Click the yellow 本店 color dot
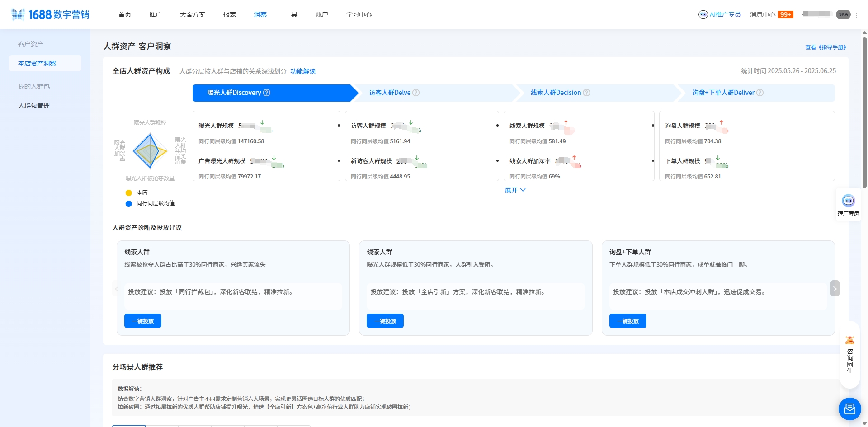Screen dimensions: 868x427 [129, 192]
